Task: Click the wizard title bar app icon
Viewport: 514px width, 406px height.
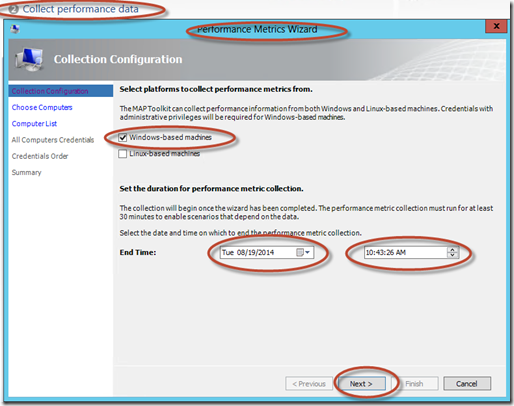Action: pos(15,29)
